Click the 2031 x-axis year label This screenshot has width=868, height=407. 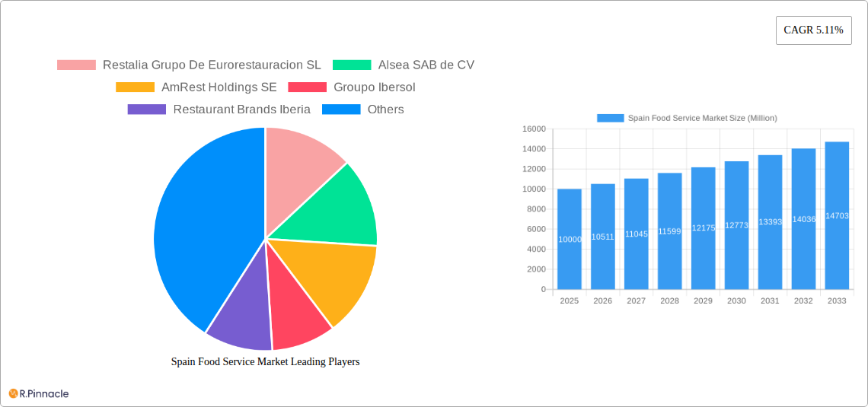pos(770,300)
